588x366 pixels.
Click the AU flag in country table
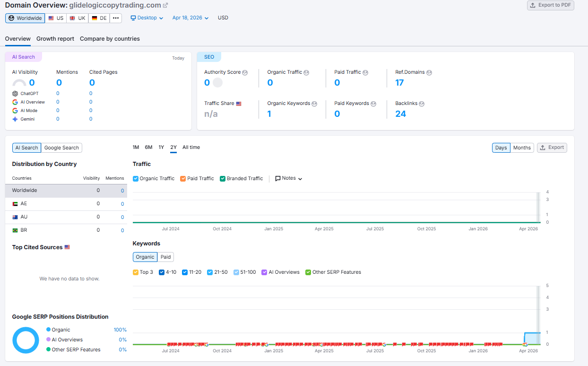click(15, 217)
